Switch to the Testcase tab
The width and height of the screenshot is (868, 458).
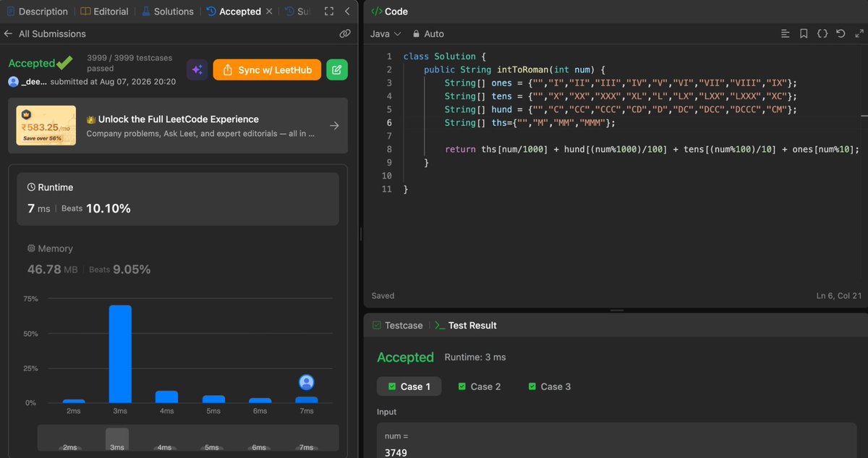pyautogui.click(x=397, y=325)
